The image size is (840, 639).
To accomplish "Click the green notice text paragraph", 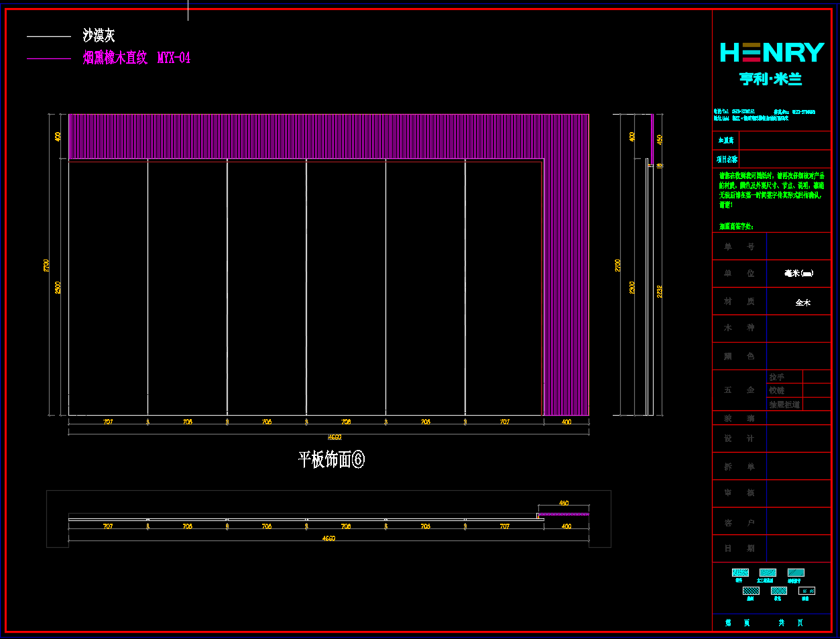I will [x=771, y=190].
